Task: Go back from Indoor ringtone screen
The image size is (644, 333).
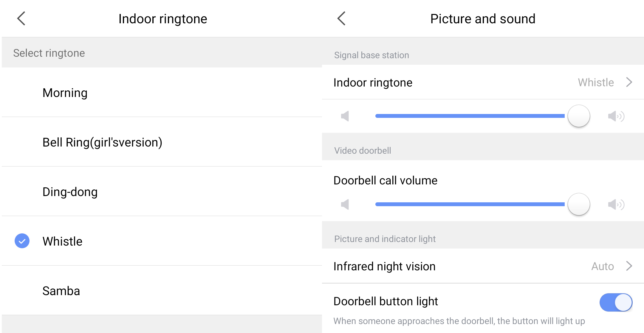Action: pos(21,18)
